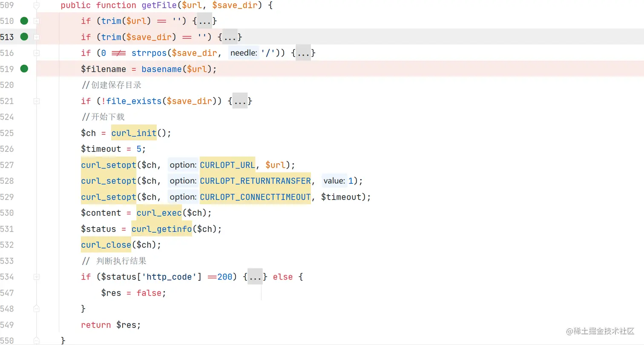
Task: Unfold the if block marker at line 534
Action: pos(37,277)
